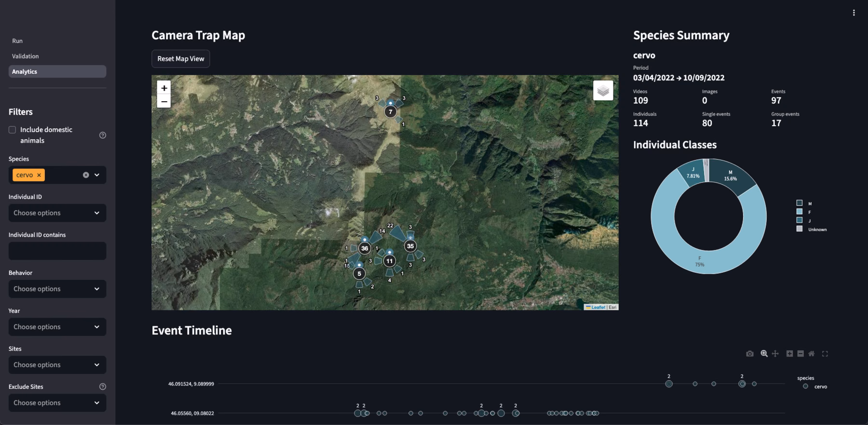Toggle Unknown class in donut legend

[x=812, y=229]
